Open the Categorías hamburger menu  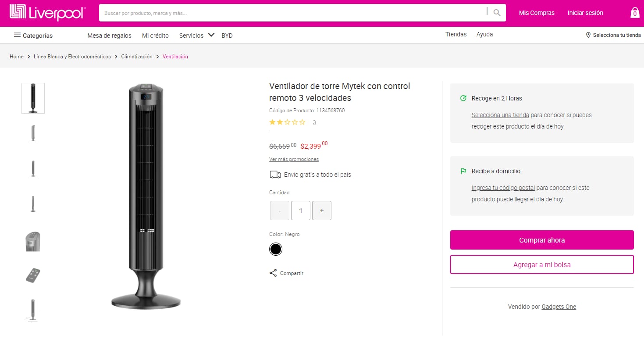(x=17, y=35)
